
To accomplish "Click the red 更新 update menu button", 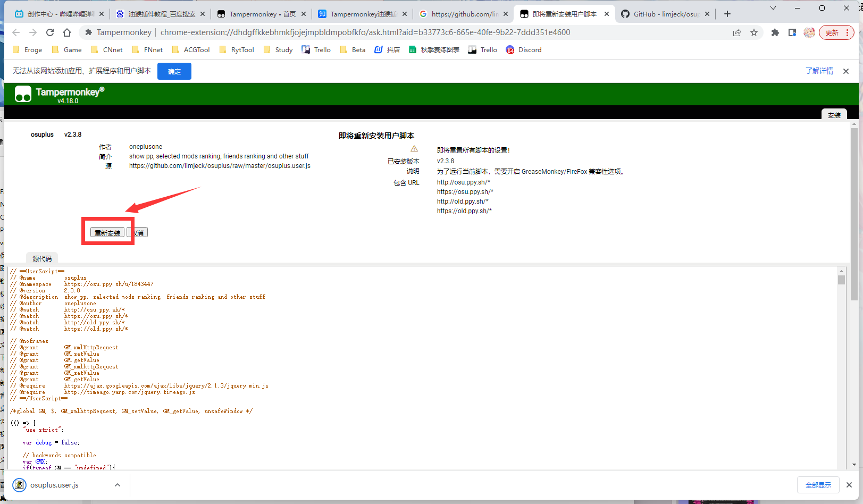I will point(837,32).
